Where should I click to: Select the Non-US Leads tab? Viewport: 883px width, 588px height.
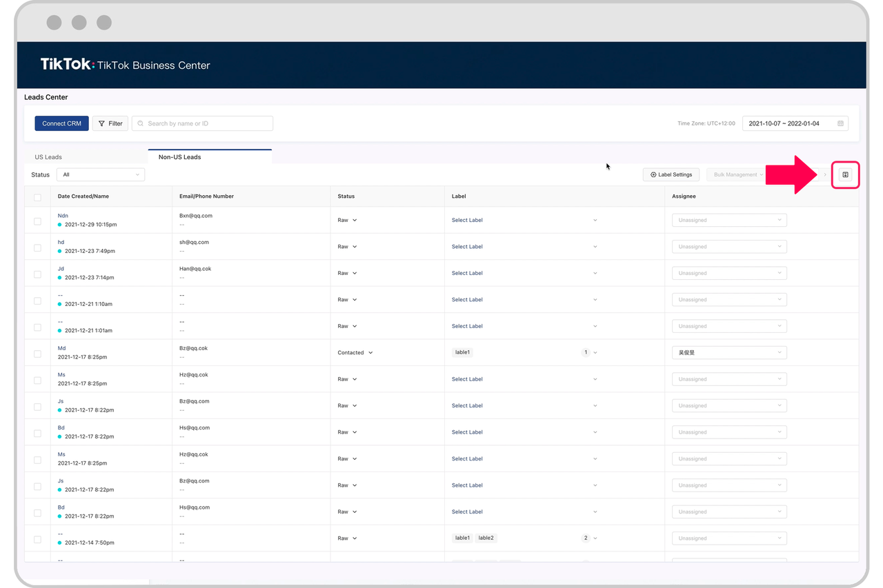[x=180, y=157]
